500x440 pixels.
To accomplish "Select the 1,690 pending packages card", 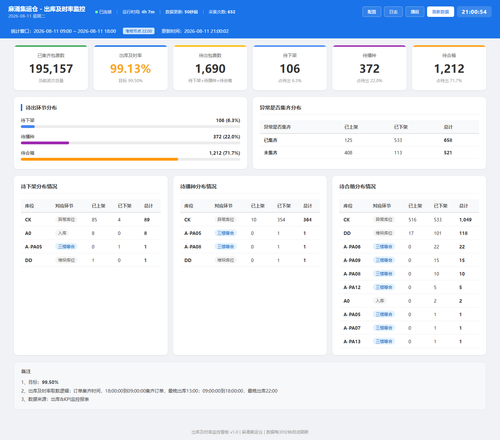I will 210,68.
